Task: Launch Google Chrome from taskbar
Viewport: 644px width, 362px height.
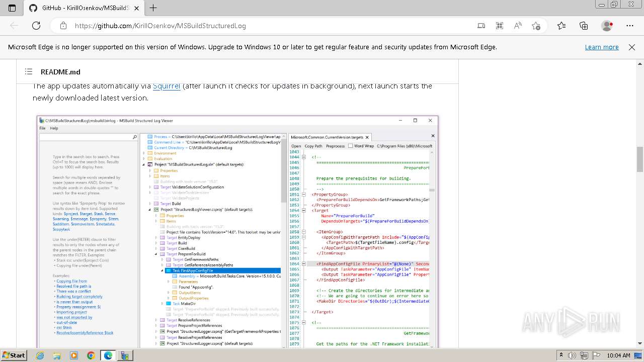Action: click(x=91, y=355)
